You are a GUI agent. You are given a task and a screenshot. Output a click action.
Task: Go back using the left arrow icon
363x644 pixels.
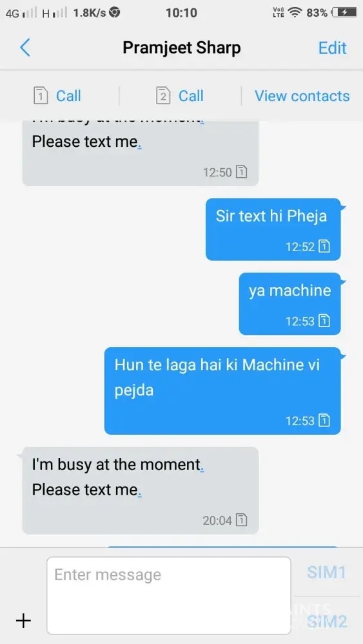click(25, 48)
